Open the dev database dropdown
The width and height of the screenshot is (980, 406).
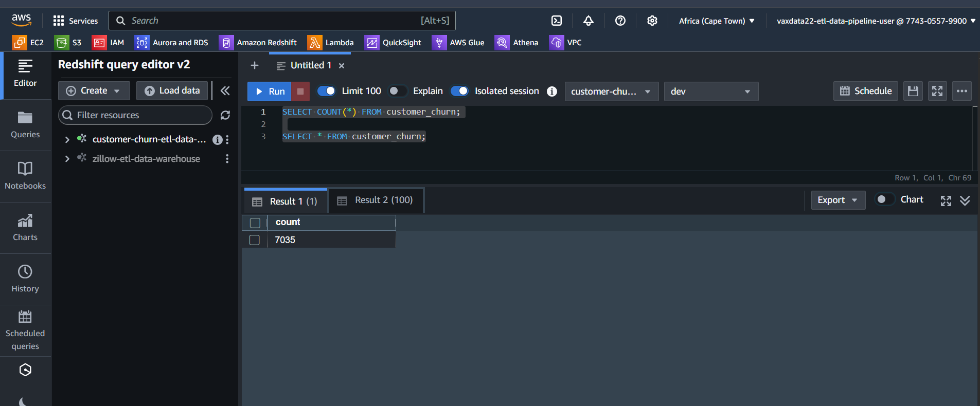tap(711, 91)
